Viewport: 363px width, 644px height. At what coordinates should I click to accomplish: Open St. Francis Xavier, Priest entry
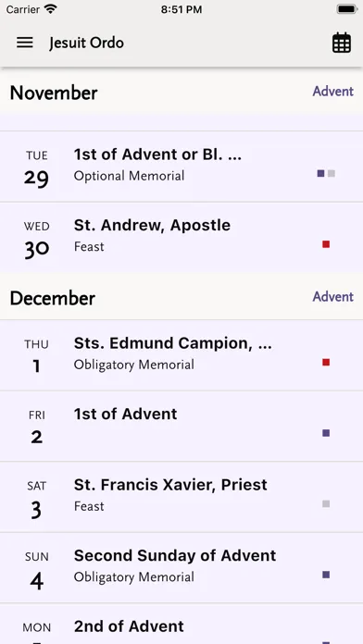[181, 497]
